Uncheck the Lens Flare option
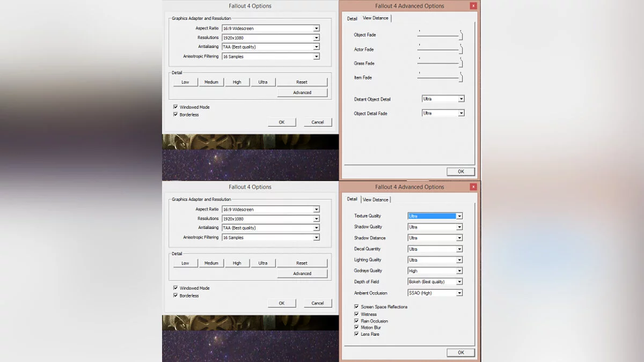This screenshot has height=362, width=644. tap(356, 334)
